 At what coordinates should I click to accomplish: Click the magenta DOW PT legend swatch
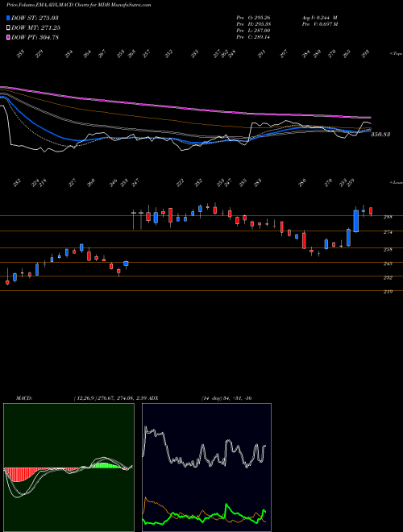(8, 37)
